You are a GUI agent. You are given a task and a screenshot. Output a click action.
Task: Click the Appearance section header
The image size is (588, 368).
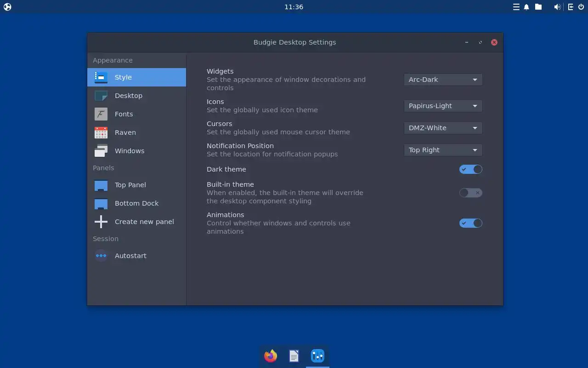click(113, 60)
